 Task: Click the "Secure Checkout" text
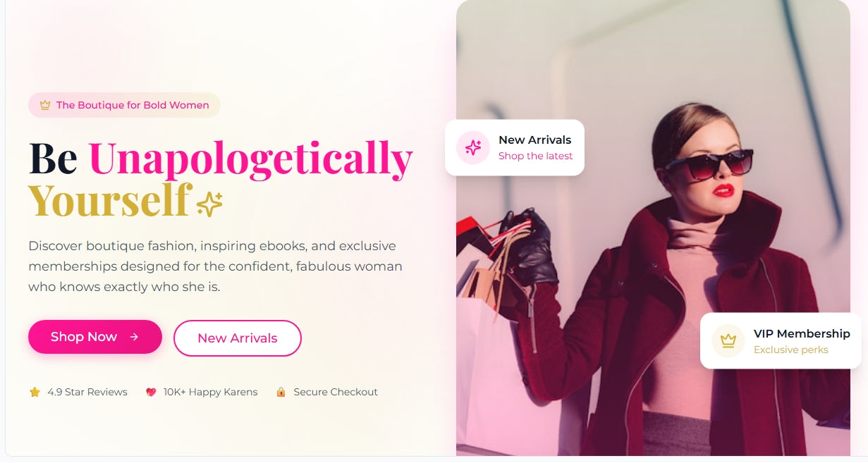(x=336, y=392)
